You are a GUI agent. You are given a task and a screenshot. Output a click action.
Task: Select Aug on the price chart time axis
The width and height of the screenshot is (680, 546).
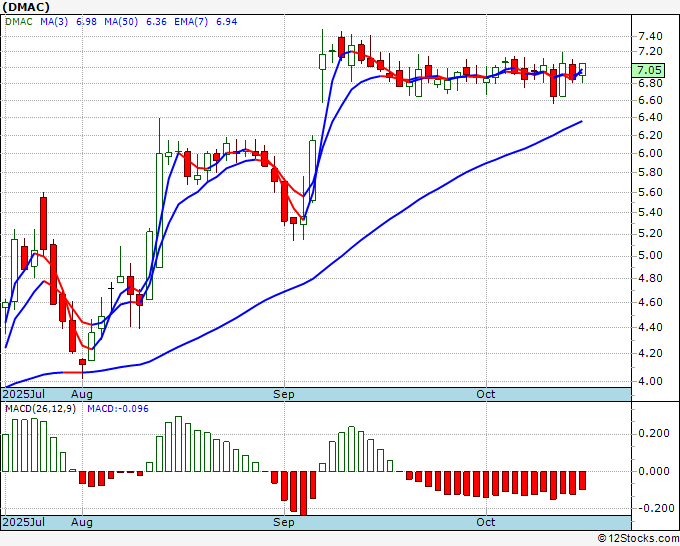click(82, 394)
